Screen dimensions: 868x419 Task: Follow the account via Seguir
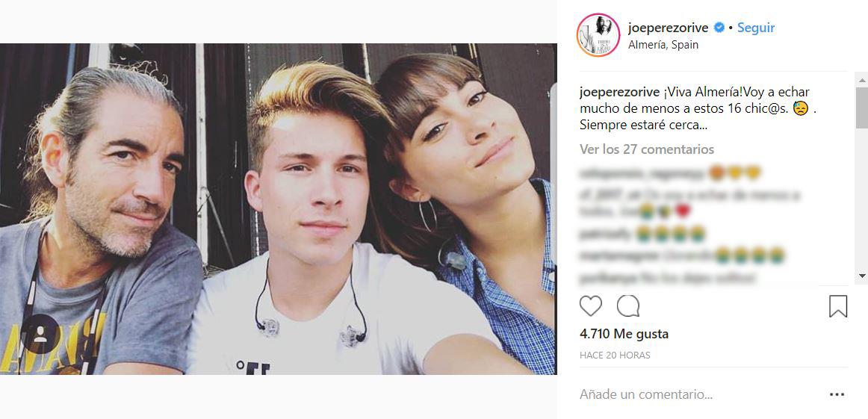756,28
